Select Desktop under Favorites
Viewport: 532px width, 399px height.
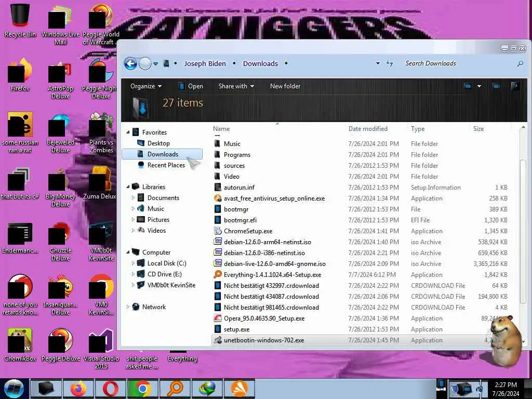pyautogui.click(x=158, y=143)
